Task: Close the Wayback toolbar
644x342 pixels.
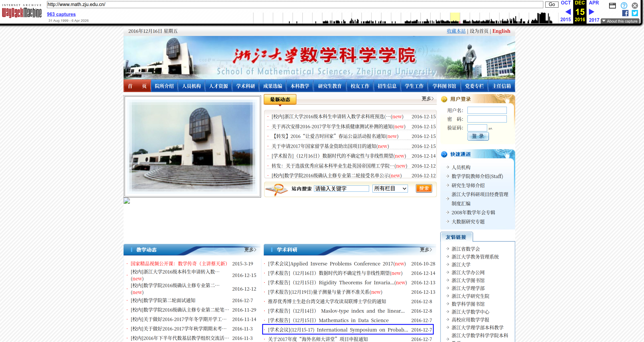Action: click(635, 5)
